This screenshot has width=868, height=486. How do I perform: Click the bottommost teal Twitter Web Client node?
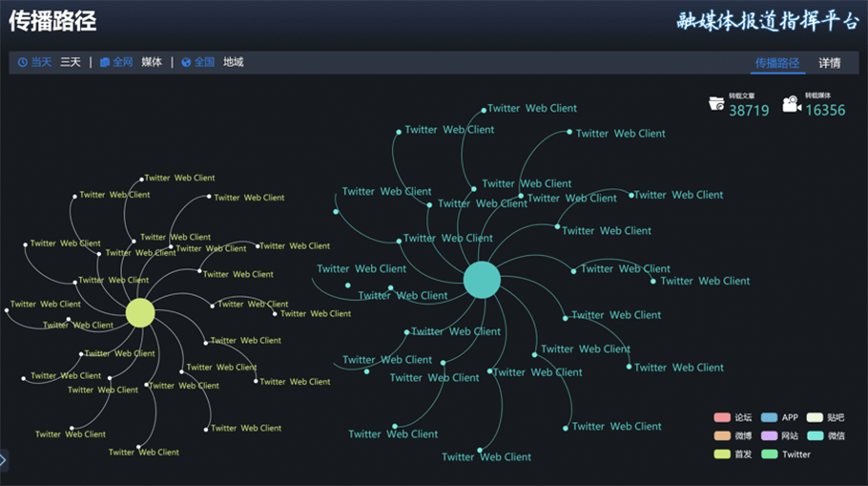(480, 450)
